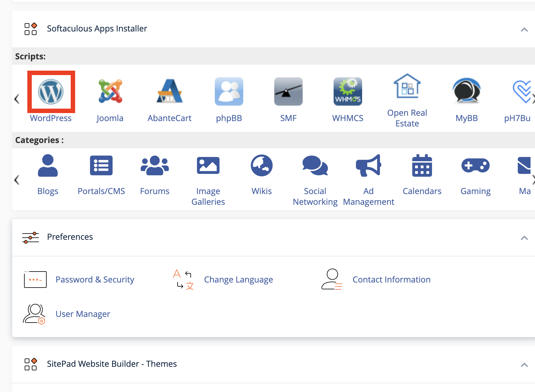Click the SitePad Website Builder - Themes title
Viewport: 535px width, 392px height.
click(112, 364)
